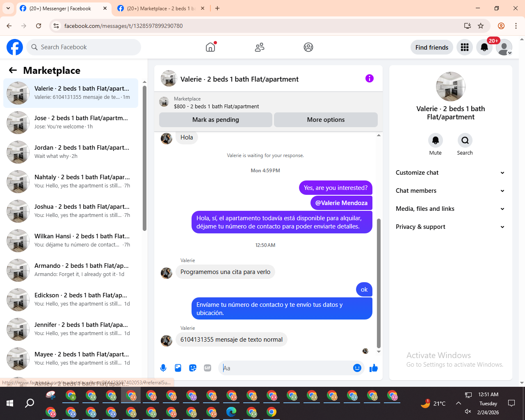Open Chrome profile icon in toolbar
This screenshot has width=525, height=420.
501,26
